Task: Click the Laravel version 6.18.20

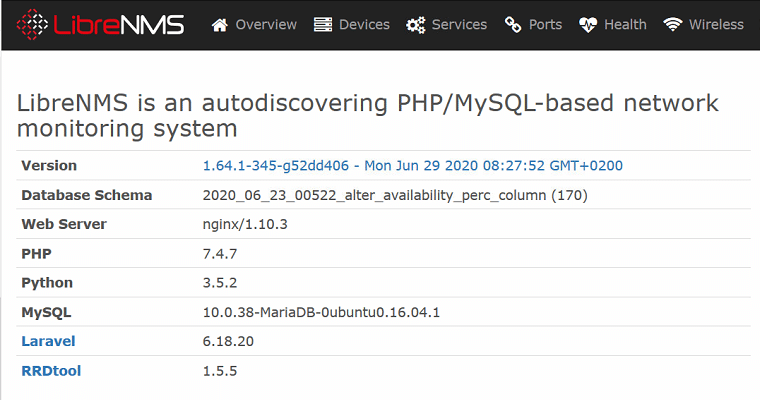Action: coord(228,341)
